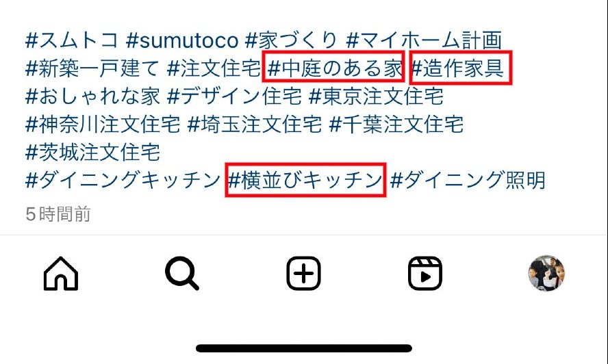The height and width of the screenshot is (364, 608).
Task: Open the #デザイン住宅 hashtag
Action: [234, 96]
